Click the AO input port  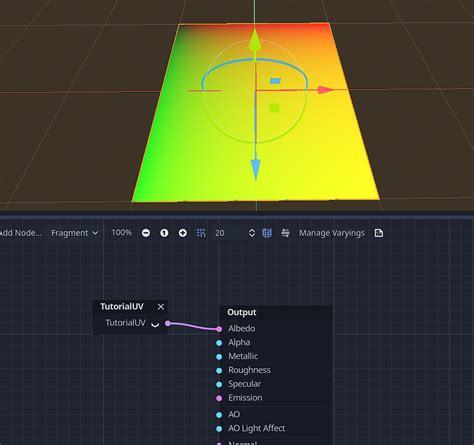[219, 415]
